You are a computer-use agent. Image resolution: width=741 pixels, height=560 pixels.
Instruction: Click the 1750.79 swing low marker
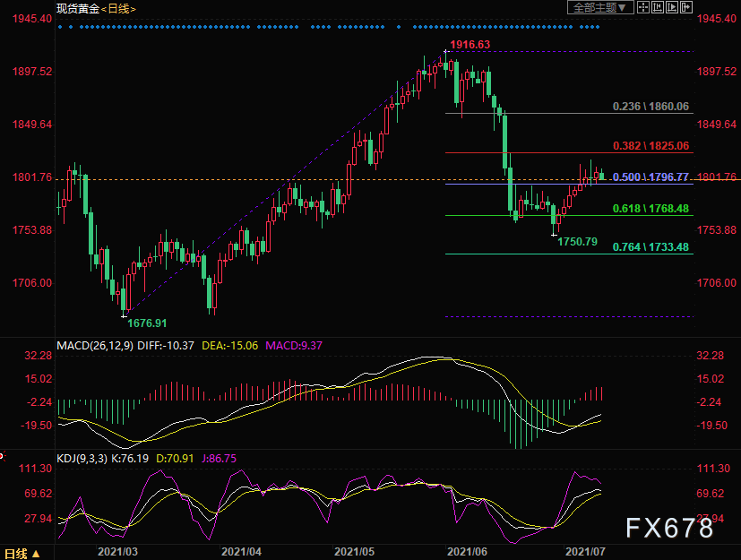[x=577, y=242]
